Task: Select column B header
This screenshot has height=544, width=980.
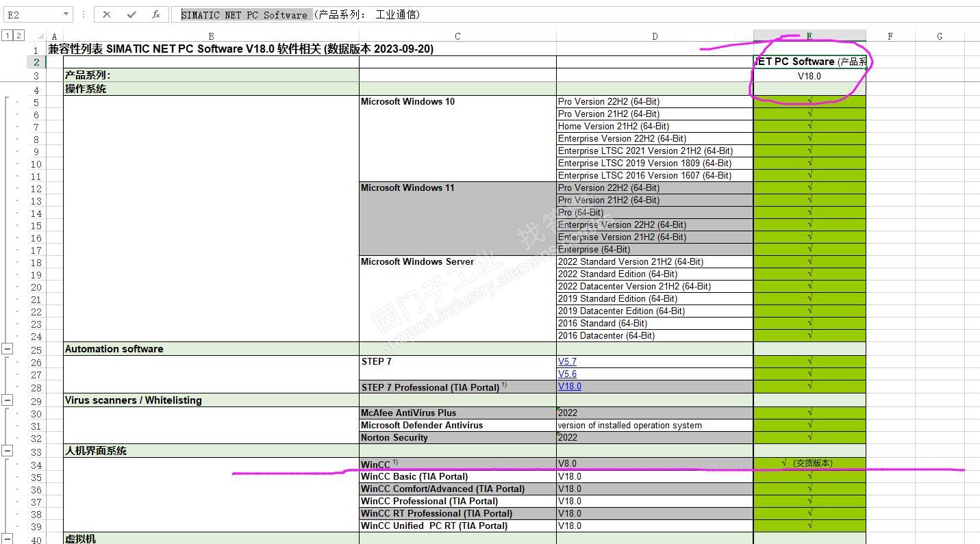Action: pyautogui.click(x=211, y=36)
